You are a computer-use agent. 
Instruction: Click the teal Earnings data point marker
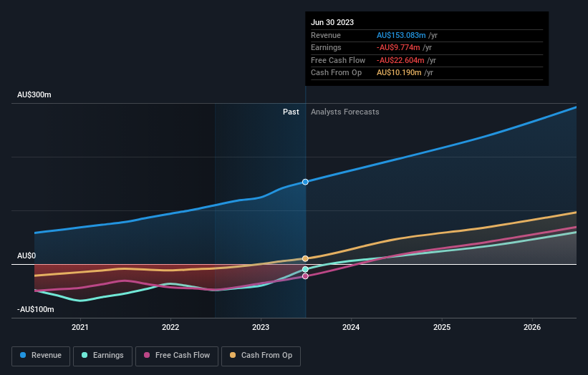305,269
